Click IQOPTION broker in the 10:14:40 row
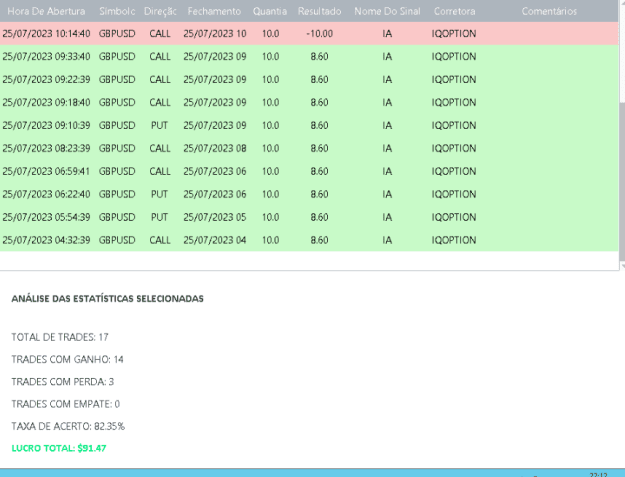The width and height of the screenshot is (625, 477). [454, 33]
